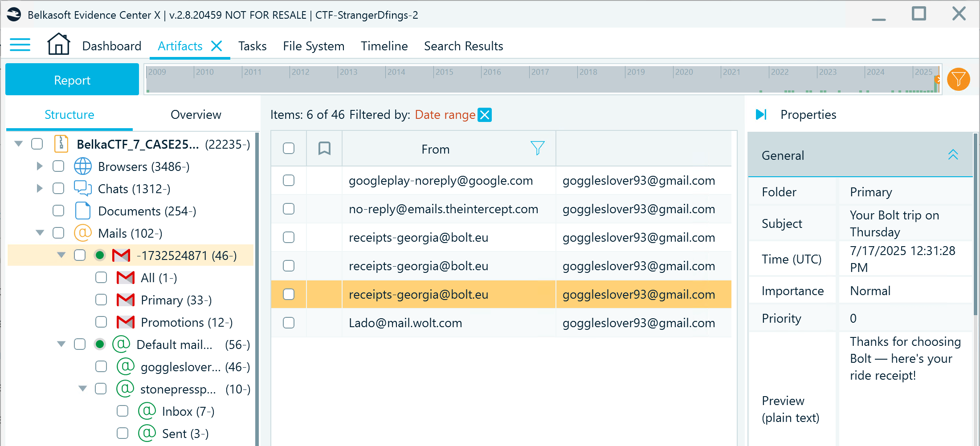The height and width of the screenshot is (446, 980).
Task: Click the Inbox at-sign icon
Action: (147, 411)
